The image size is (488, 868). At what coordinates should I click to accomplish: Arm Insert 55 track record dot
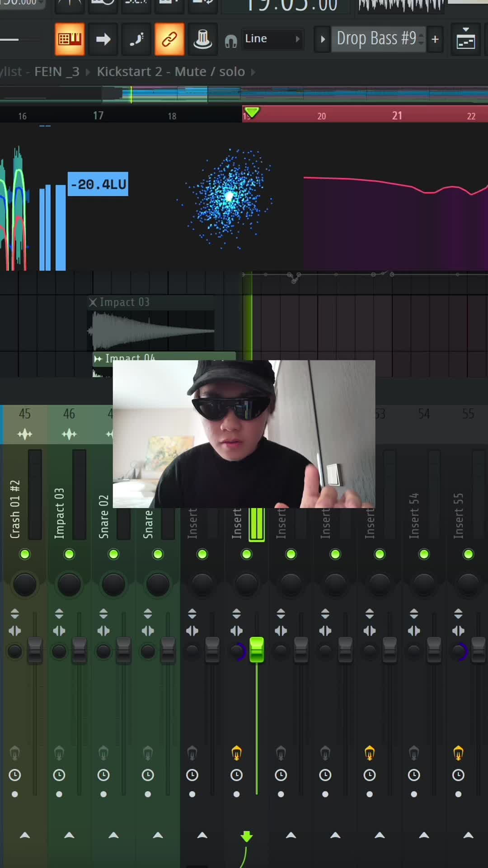458,794
